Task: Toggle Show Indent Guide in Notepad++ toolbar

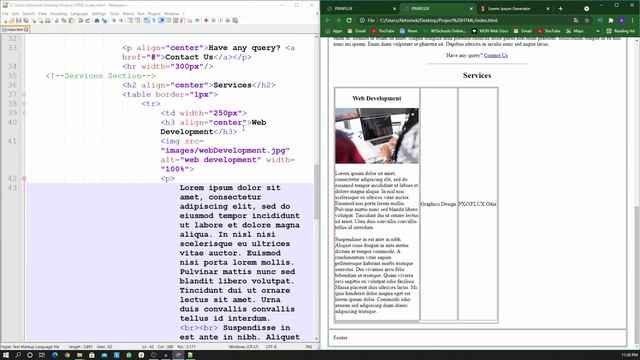Action: [162, 20]
